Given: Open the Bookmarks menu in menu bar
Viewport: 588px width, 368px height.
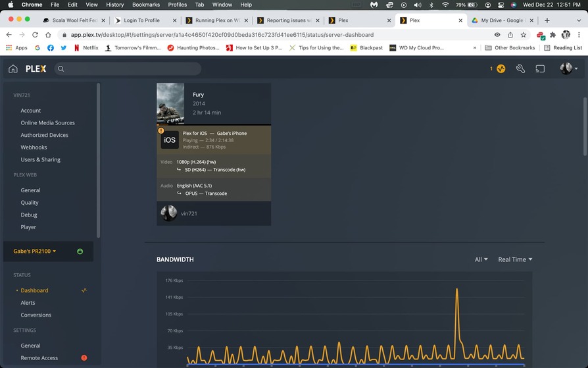Looking at the screenshot, I should [146, 5].
